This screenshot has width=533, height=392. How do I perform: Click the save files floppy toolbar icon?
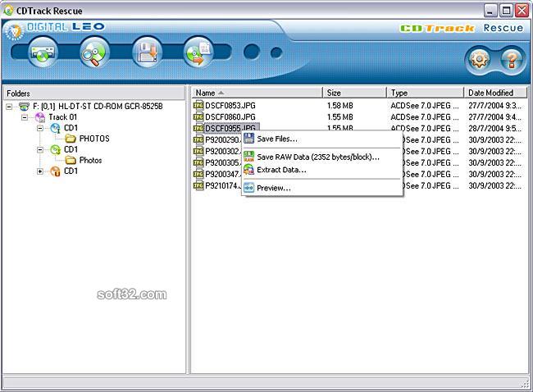147,52
